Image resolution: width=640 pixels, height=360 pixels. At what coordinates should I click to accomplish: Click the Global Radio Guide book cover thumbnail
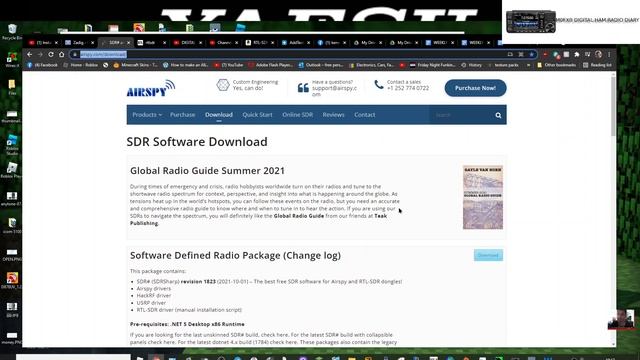[483, 197]
